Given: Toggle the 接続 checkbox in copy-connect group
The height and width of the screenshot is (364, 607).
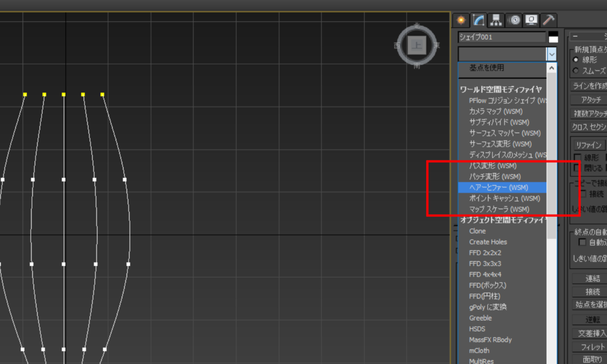Looking at the screenshot, I should pyautogui.click(x=583, y=193).
